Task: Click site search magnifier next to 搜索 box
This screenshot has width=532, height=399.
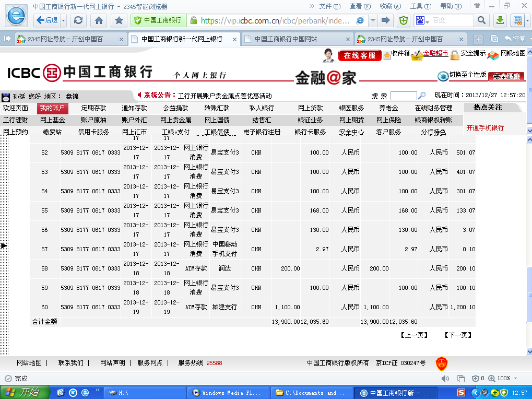Action: (422, 96)
